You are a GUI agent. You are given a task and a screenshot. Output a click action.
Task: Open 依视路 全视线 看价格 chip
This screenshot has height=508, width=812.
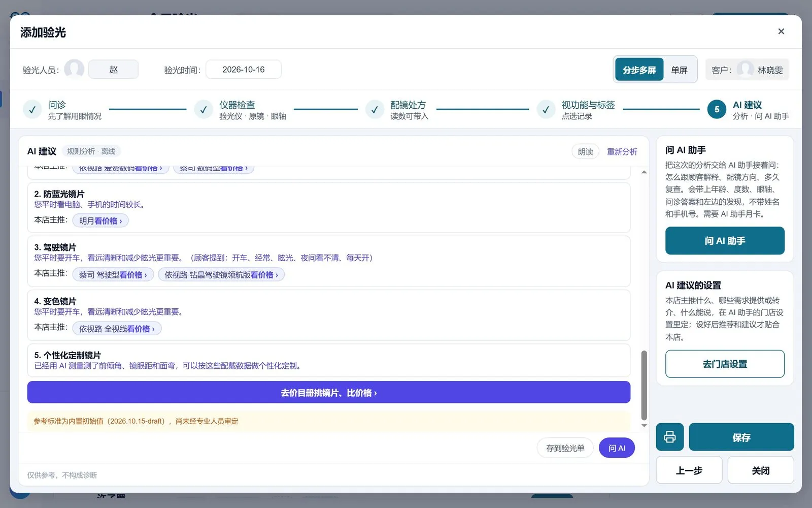click(117, 329)
